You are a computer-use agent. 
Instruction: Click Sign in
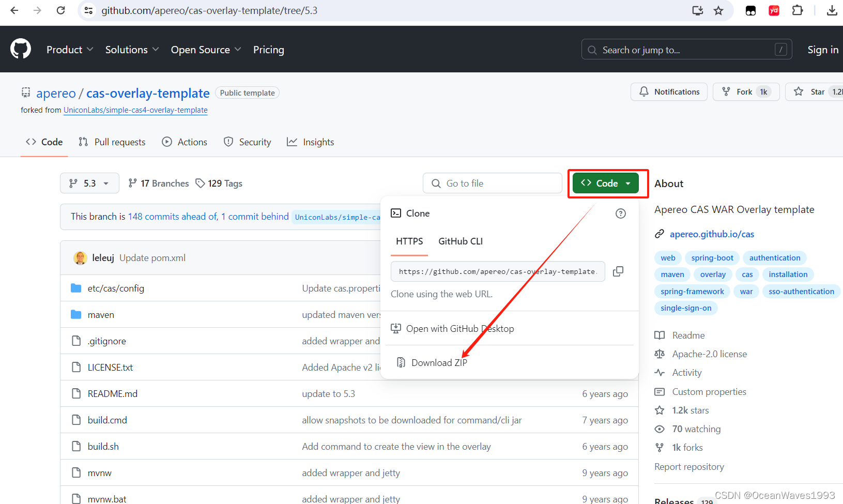823,50
